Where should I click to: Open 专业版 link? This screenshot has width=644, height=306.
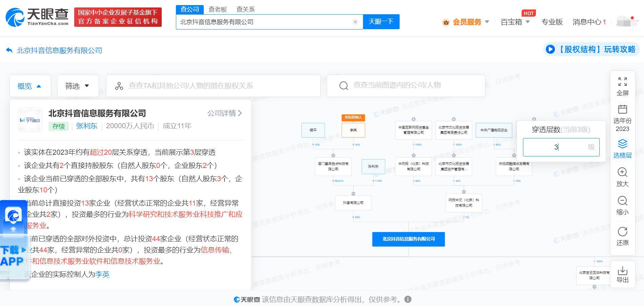(x=552, y=22)
